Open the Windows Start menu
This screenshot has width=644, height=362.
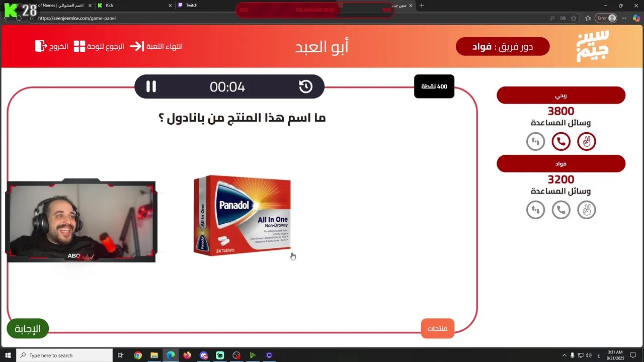[8, 355]
